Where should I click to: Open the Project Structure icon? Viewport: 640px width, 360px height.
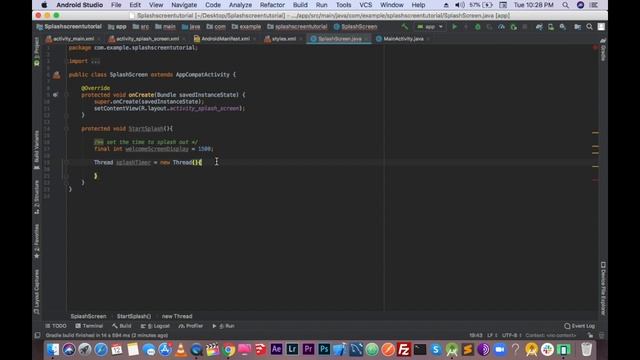coord(578,27)
